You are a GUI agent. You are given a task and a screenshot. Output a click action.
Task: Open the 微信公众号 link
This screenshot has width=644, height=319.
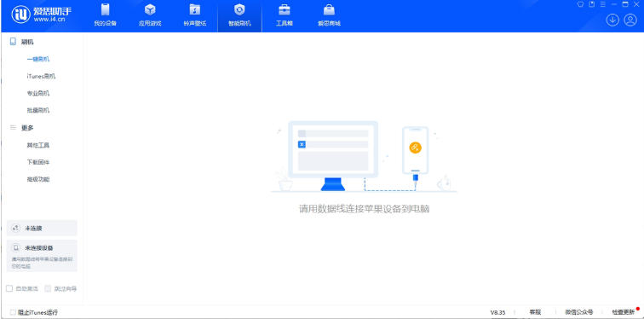click(x=578, y=312)
